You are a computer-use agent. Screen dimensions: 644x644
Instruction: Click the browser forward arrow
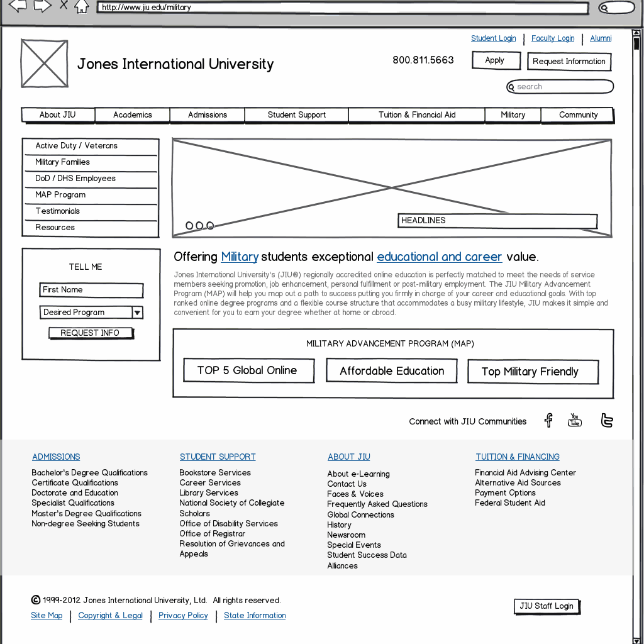pos(42,6)
